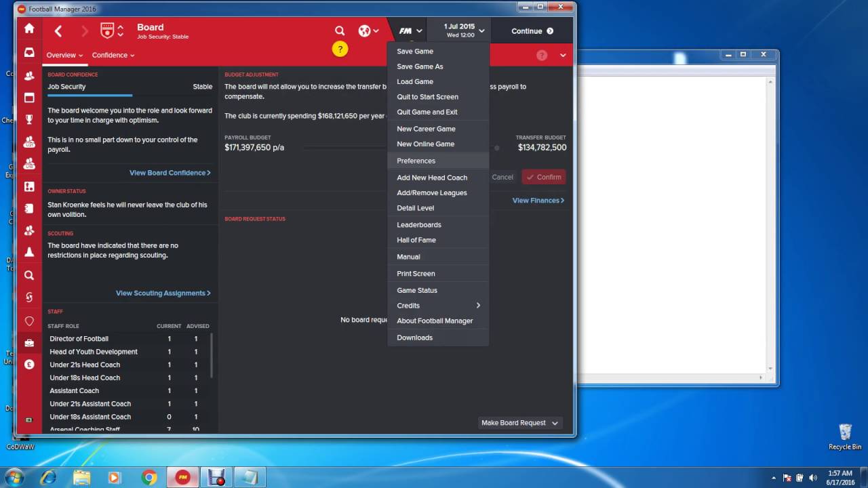This screenshot has height=488, width=868.
Task: Open the screen recorder taskbar icon
Action: click(x=216, y=478)
